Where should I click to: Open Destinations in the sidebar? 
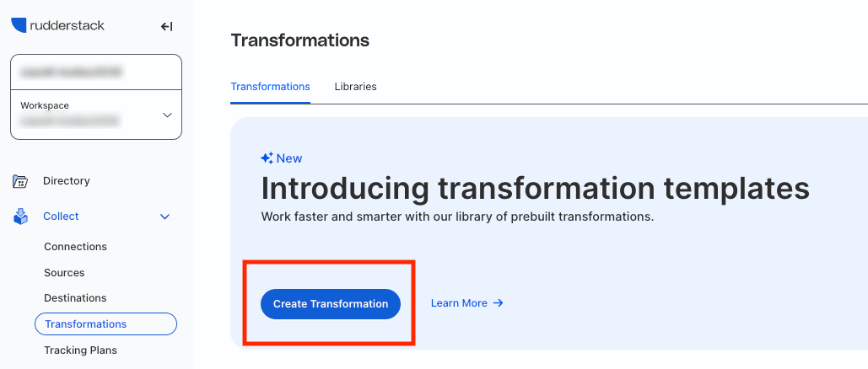(75, 298)
